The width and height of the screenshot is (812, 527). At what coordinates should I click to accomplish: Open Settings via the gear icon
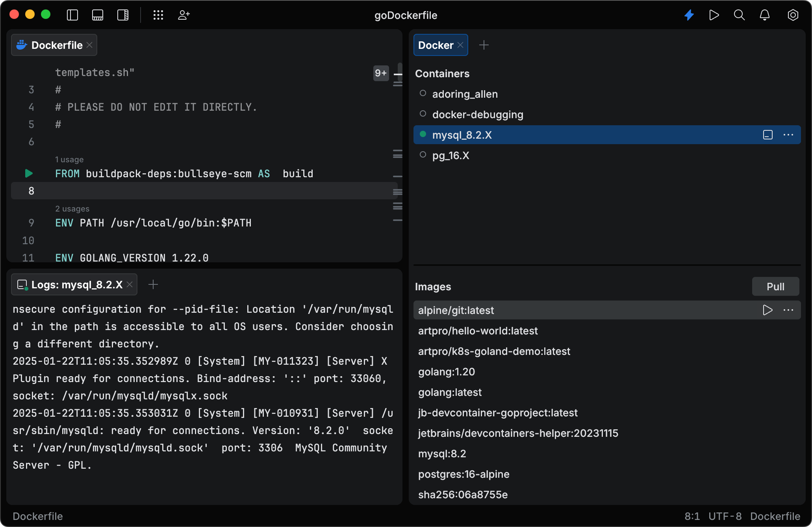(793, 15)
